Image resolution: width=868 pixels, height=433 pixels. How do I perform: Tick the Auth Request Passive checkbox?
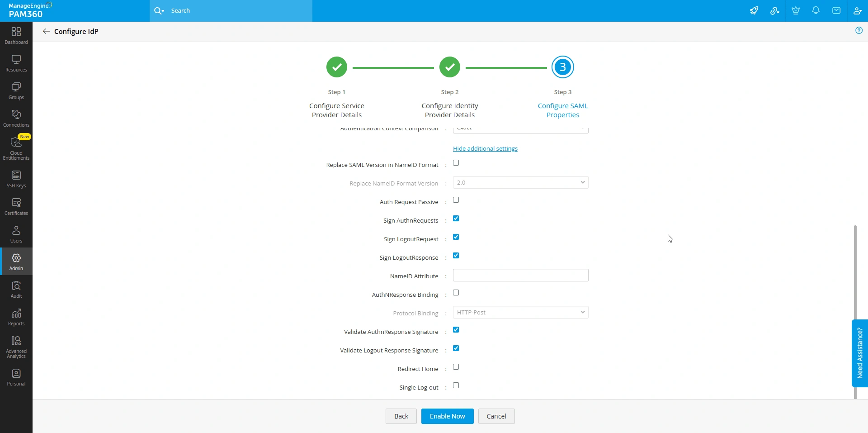pyautogui.click(x=456, y=200)
